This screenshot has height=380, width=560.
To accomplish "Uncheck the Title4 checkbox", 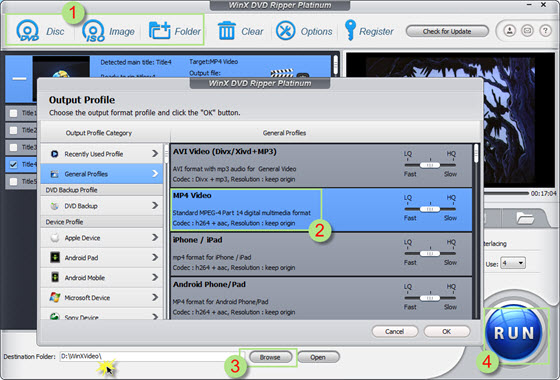I will click(x=13, y=164).
